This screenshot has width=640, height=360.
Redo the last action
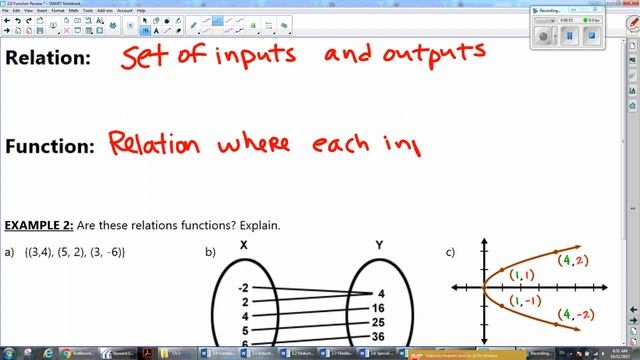(x=29, y=21)
